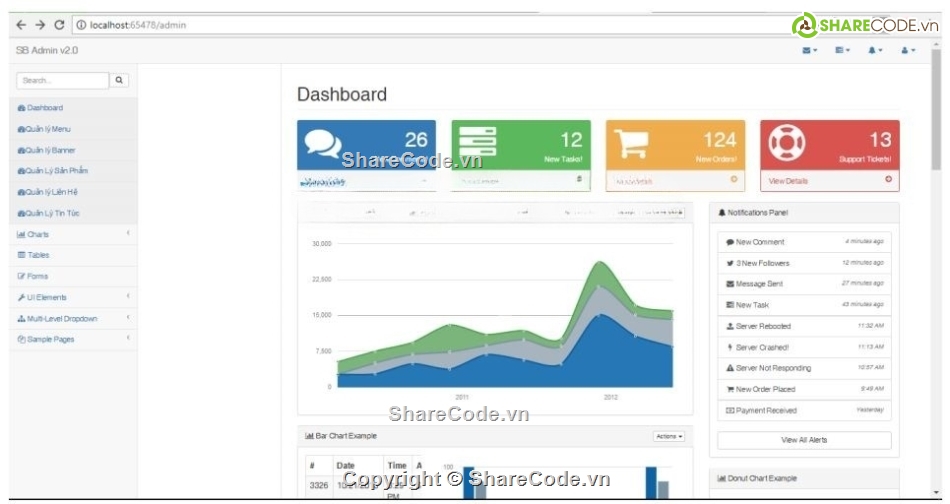
Task: Click table row number 3326
Action: (x=319, y=485)
